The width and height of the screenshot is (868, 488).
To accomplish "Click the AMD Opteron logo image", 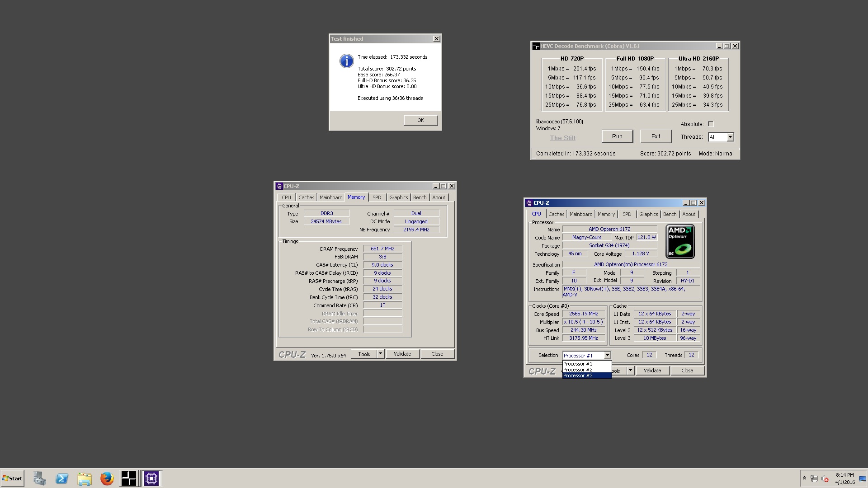I will (680, 242).
